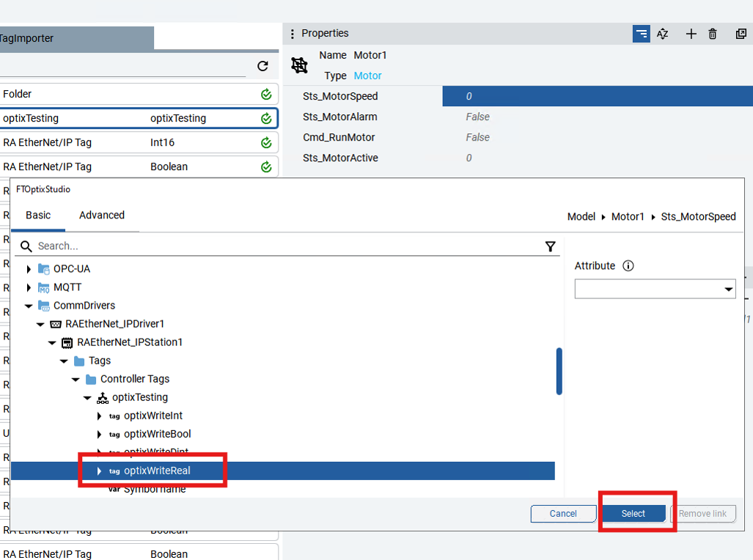Screen dimensions: 753x560
Task: Open the filter funnel in the dialog
Action: [551, 246]
